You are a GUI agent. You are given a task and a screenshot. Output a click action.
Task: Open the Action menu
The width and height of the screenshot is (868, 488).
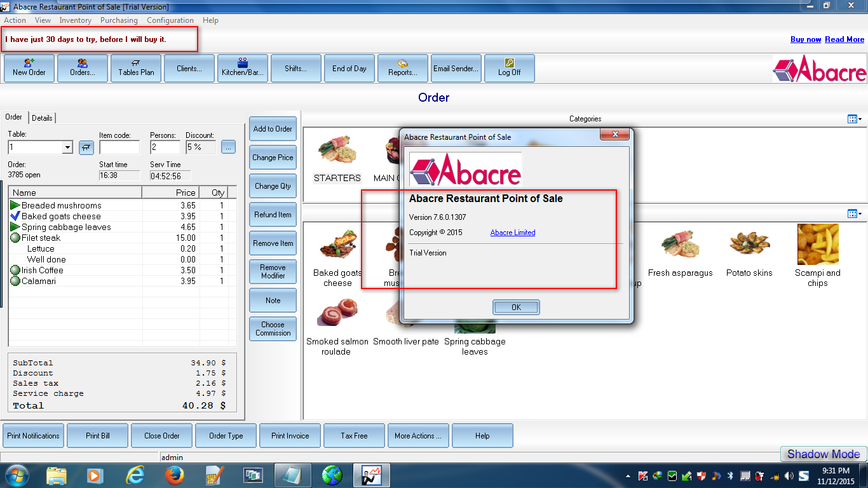coord(15,20)
